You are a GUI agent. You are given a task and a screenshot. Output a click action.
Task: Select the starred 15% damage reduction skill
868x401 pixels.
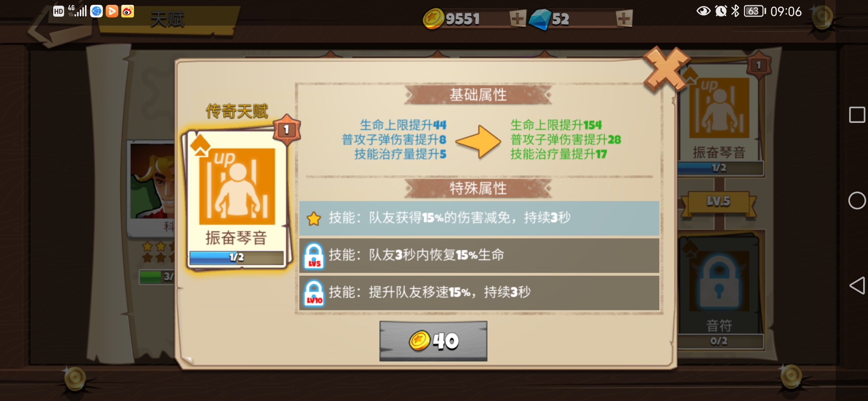479,218
